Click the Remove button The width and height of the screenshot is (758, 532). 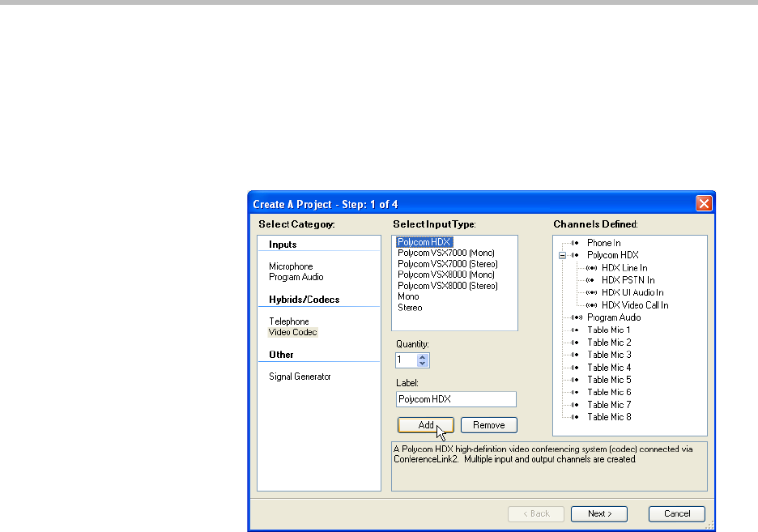coord(488,425)
